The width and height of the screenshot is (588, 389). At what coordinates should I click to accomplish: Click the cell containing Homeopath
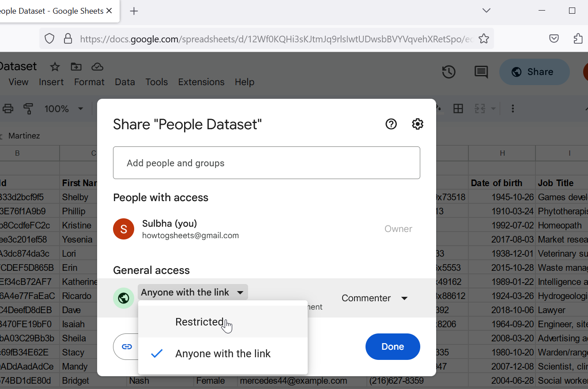pos(562,225)
